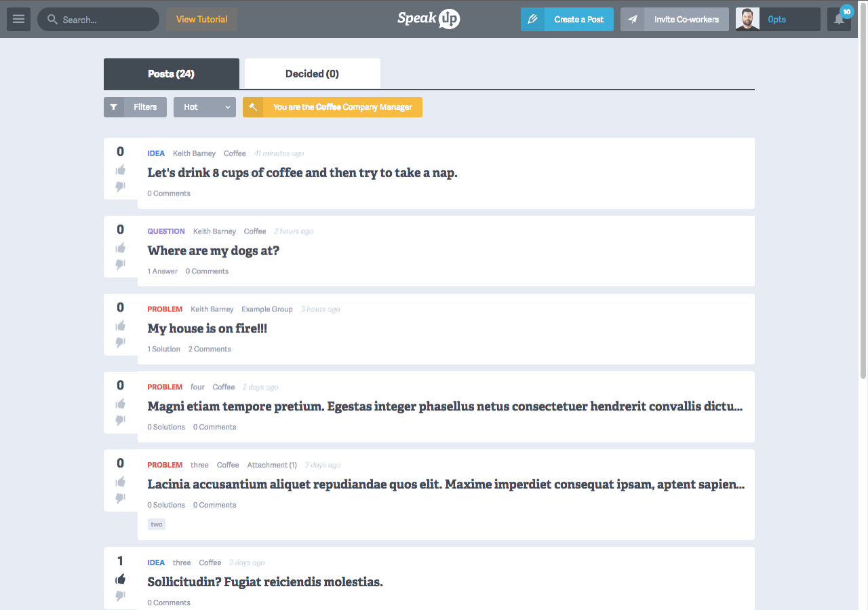Switch to the Decided (0) tab
Screen dimensions: 868x610
coord(312,74)
